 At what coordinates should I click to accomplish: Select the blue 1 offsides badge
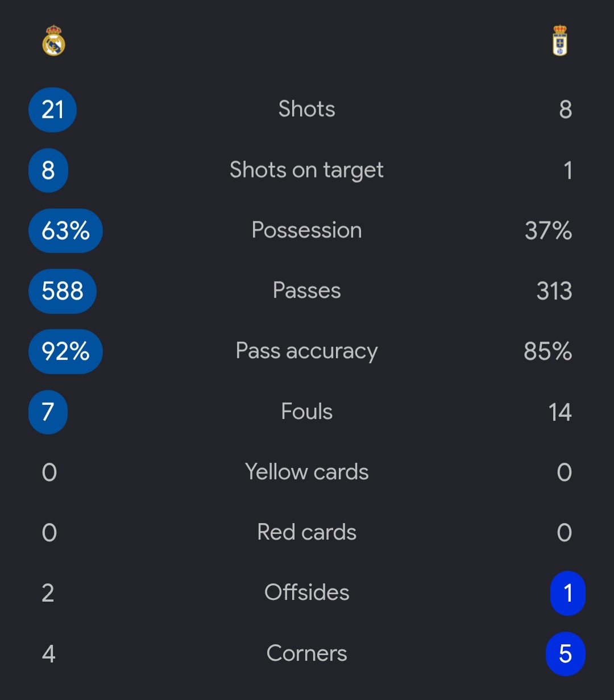(x=568, y=593)
